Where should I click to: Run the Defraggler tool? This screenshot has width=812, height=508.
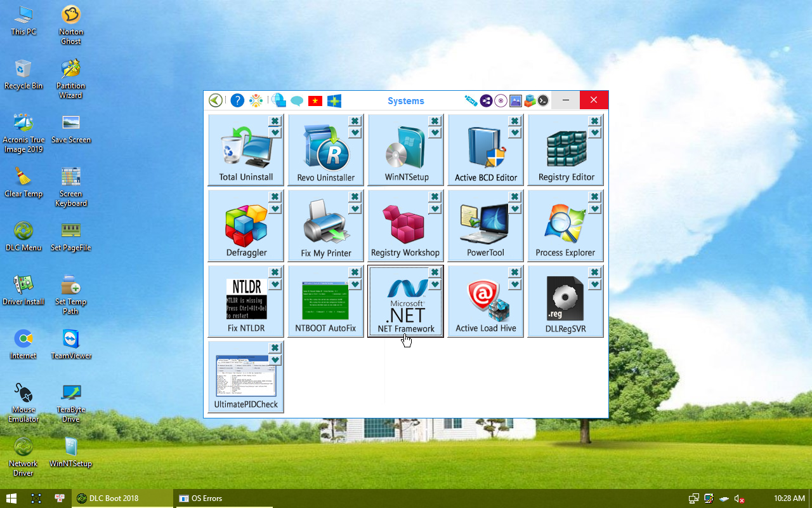click(x=246, y=225)
